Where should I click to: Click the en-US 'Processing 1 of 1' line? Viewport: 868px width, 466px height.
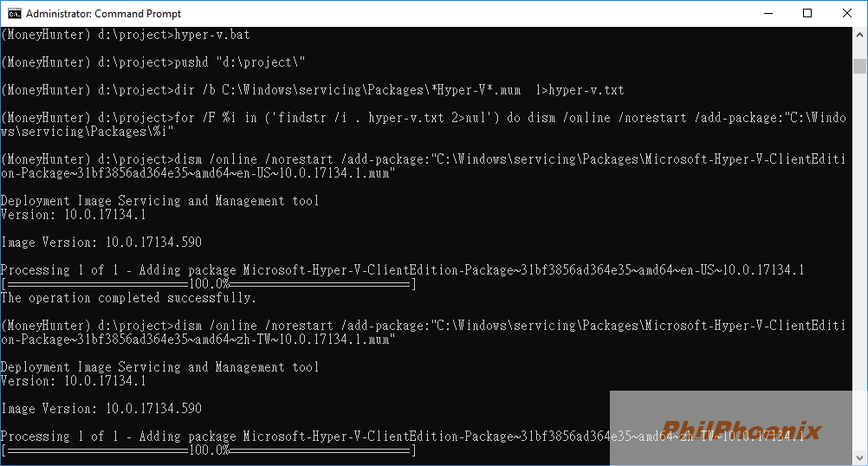pos(403,270)
